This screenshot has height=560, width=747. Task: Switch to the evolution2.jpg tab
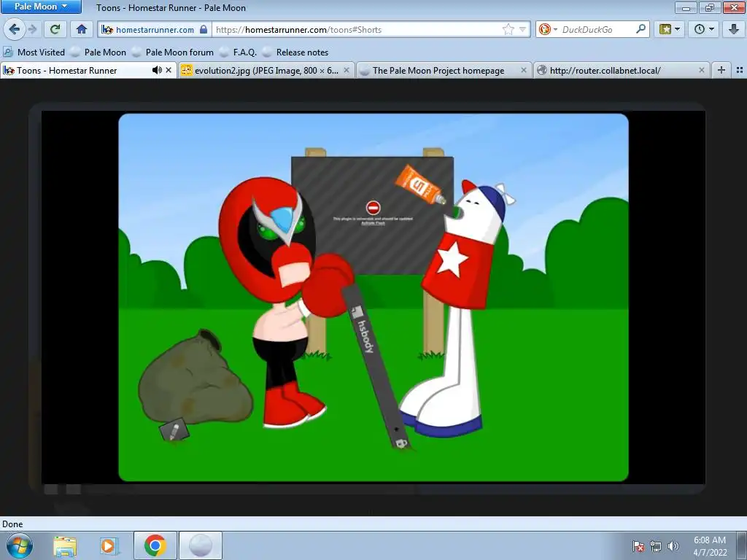click(266, 71)
